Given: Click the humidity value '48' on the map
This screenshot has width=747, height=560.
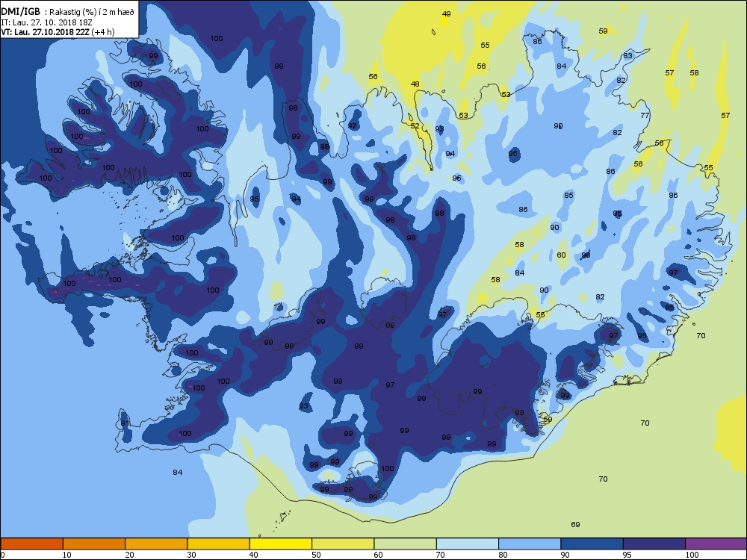Looking at the screenshot, I should pos(415,84).
